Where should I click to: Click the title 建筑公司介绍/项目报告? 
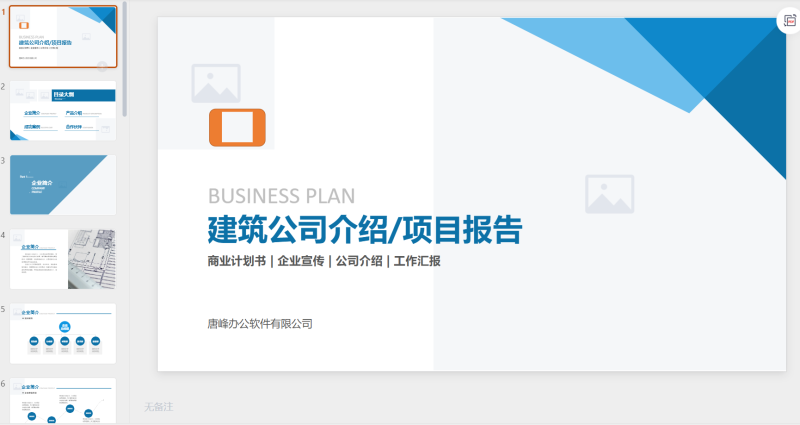365,230
